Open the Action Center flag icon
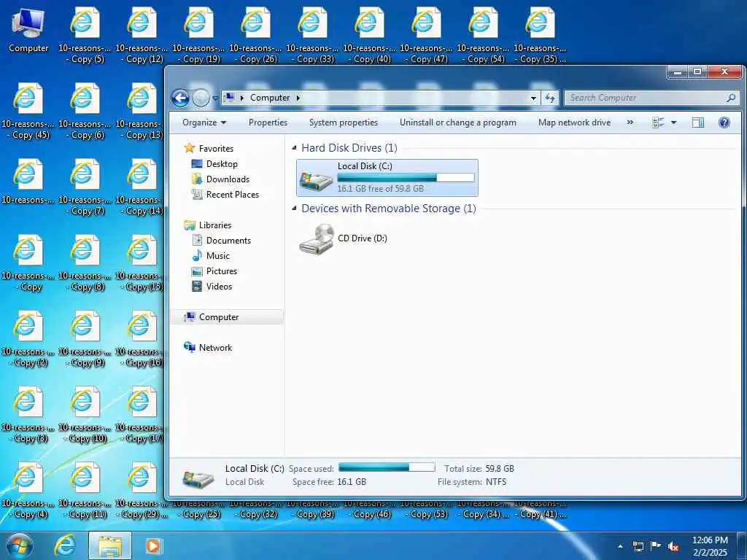747x560 pixels. coord(656,545)
